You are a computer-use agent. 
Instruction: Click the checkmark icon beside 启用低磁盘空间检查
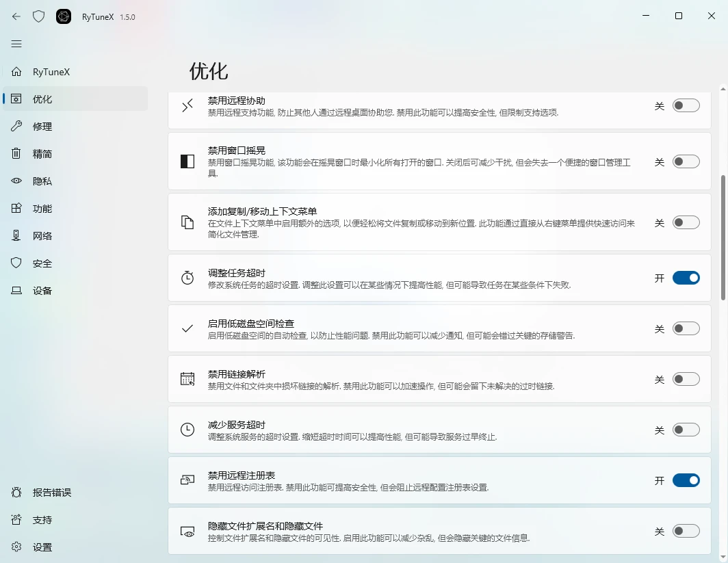tap(187, 328)
